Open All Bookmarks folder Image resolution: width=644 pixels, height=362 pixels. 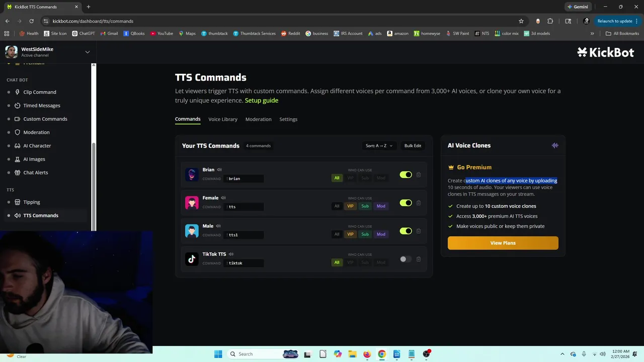pos(622,34)
